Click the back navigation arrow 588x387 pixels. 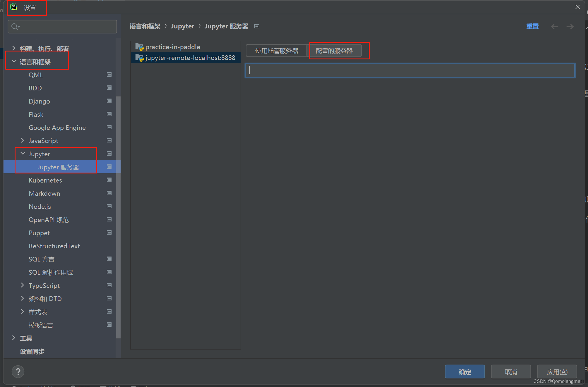554,26
